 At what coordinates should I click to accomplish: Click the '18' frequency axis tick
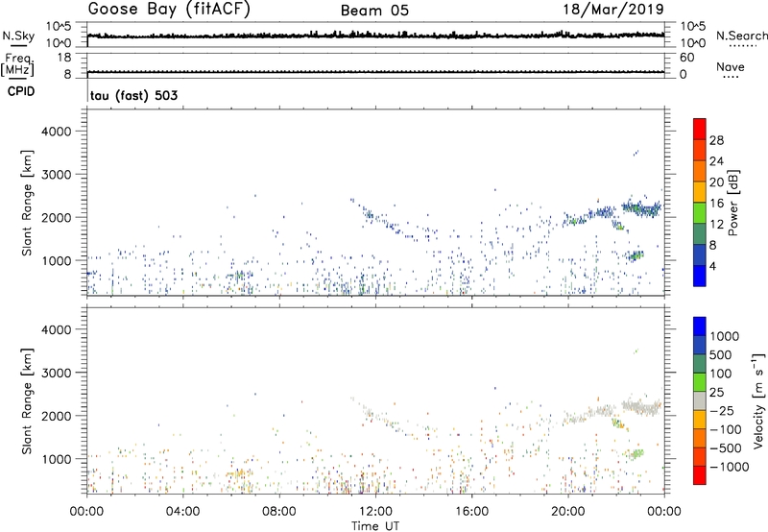(63, 58)
